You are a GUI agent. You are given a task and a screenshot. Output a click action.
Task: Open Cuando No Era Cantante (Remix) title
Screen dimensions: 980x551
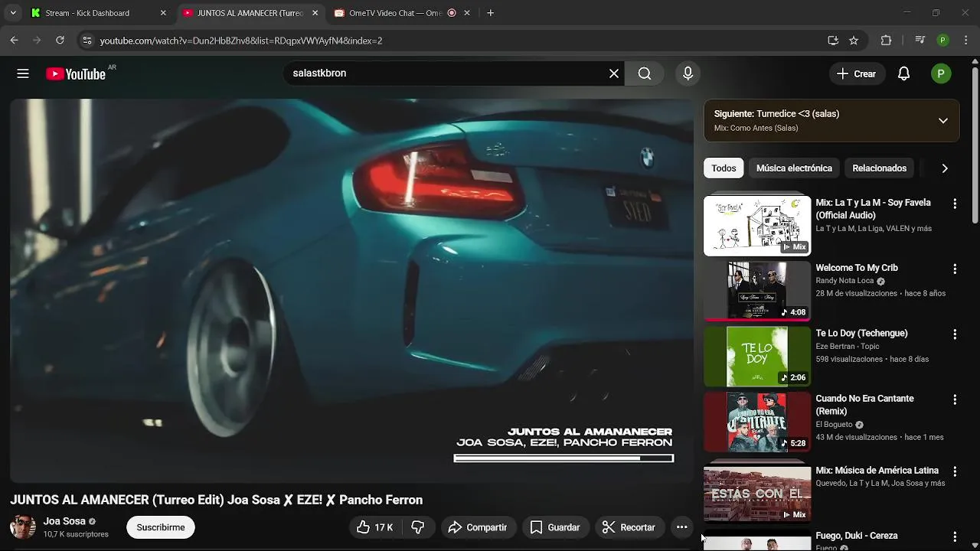point(864,405)
